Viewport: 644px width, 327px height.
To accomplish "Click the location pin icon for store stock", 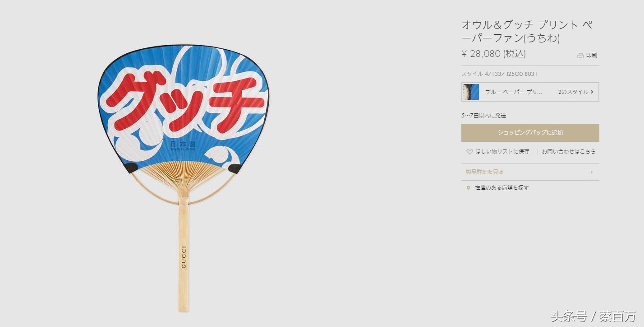I will [468, 188].
